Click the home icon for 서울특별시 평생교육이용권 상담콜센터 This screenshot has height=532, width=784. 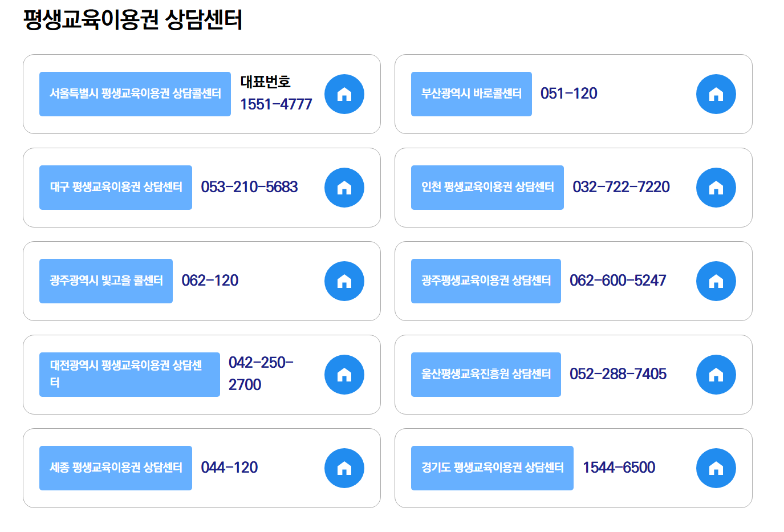(x=344, y=94)
